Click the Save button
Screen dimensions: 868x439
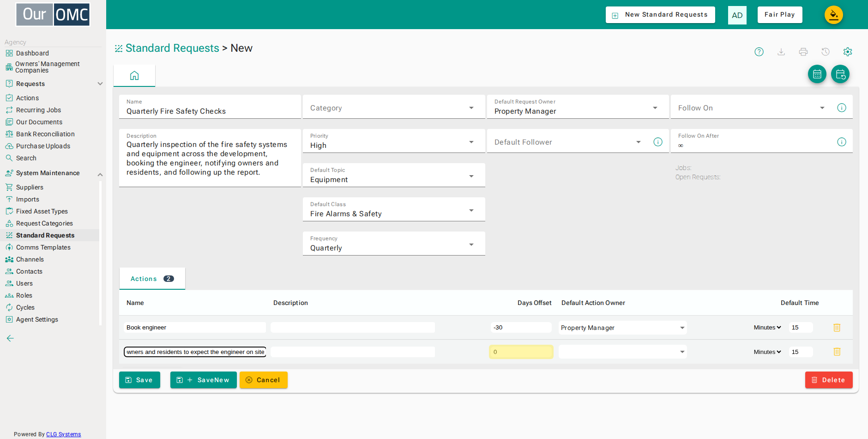pyautogui.click(x=139, y=380)
